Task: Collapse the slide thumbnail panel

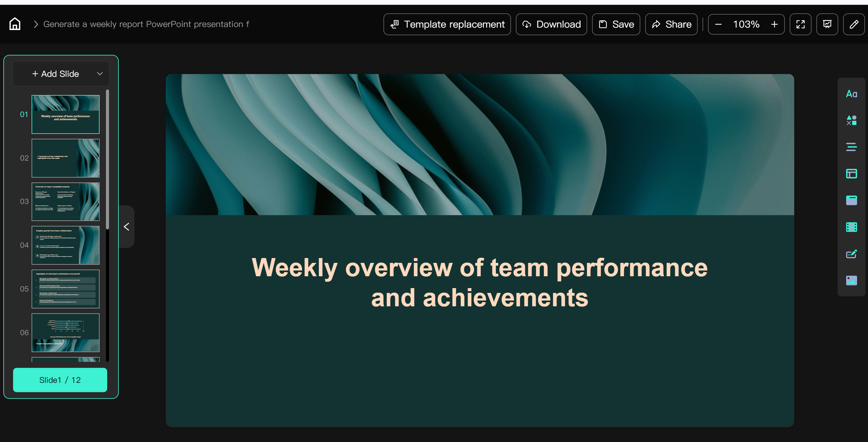Action: 127,227
